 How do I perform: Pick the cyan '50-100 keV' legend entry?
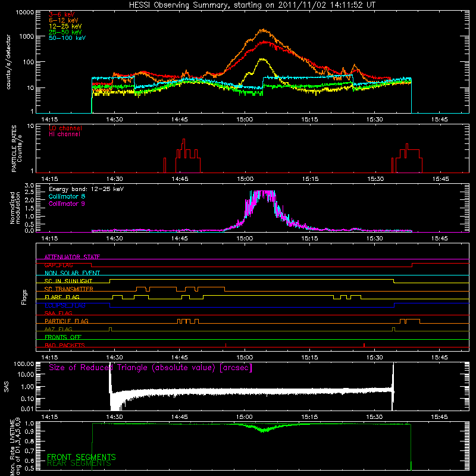point(67,38)
